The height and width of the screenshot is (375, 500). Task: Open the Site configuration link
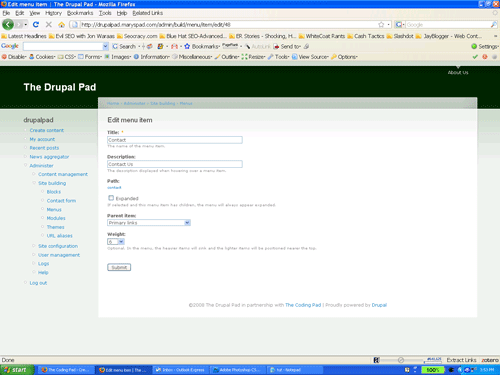pyautogui.click(x=58, y=246)
